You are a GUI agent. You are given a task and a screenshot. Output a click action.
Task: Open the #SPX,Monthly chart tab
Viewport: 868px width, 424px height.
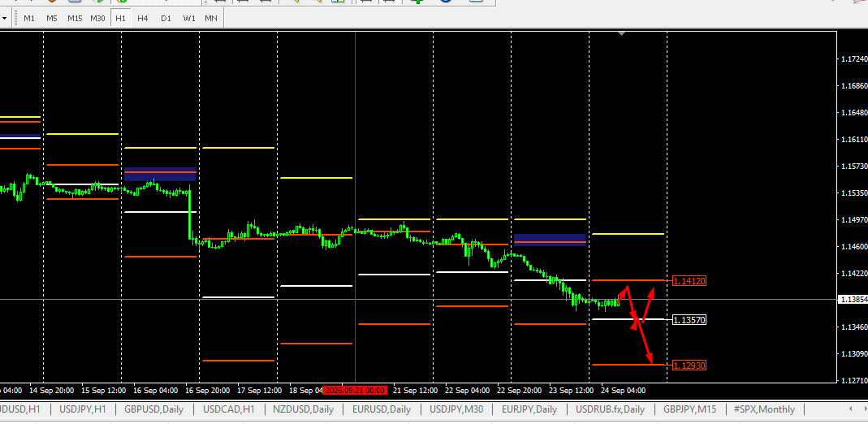point(765,409)
